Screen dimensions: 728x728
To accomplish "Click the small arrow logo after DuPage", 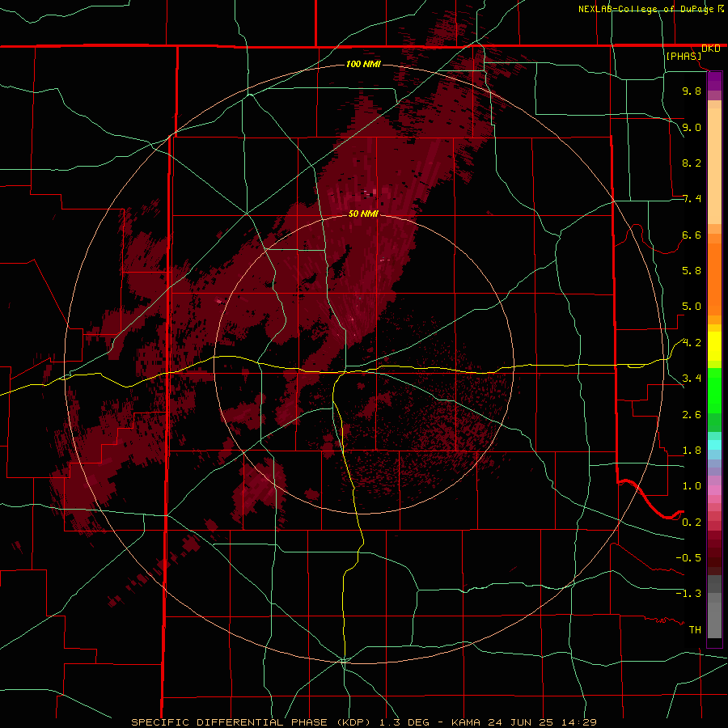I will [721, 8].
